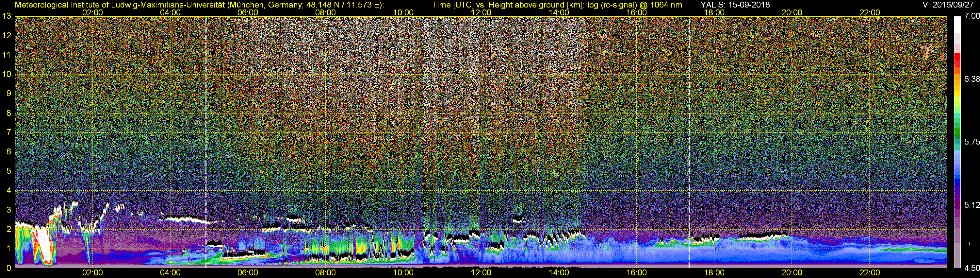Viewport: 980px width, 278px height.
Task: Click the 1064 nm signal title text
Action: tap(557, 5)
